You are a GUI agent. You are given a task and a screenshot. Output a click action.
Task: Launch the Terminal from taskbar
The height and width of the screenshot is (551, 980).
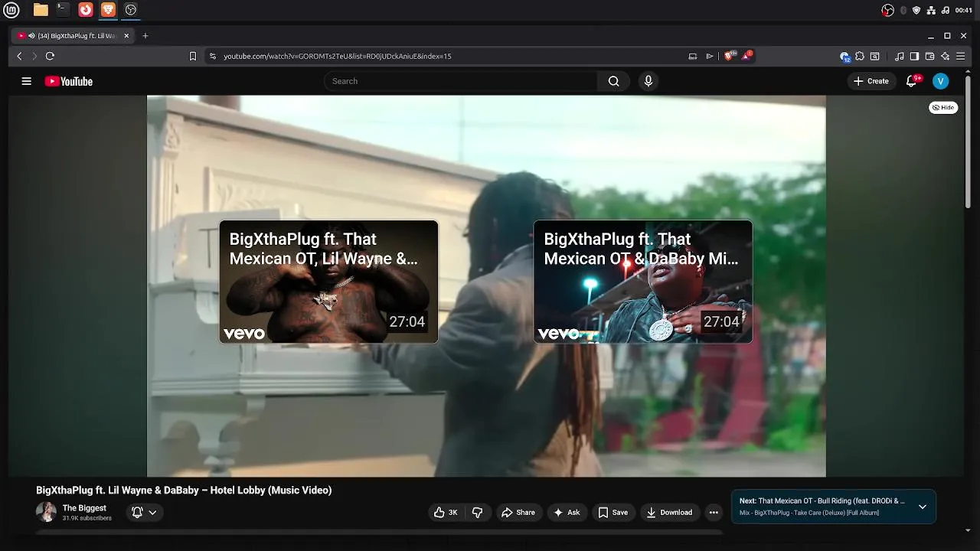[63, 10]
